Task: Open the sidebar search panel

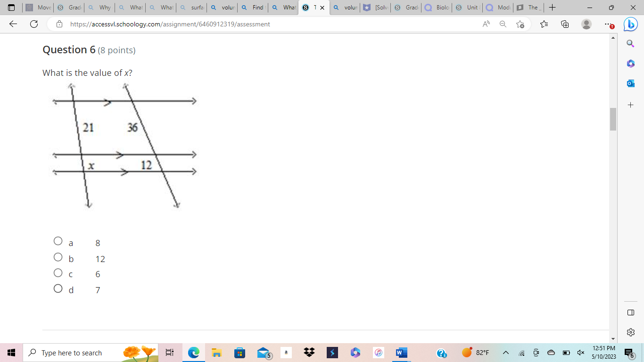Action: click(x=630, y=42)
